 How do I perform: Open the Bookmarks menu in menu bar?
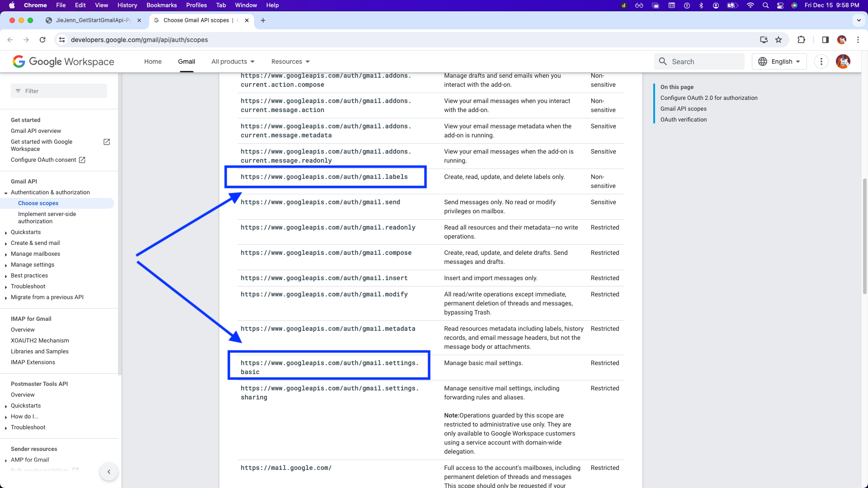click(x=161, y=5)
